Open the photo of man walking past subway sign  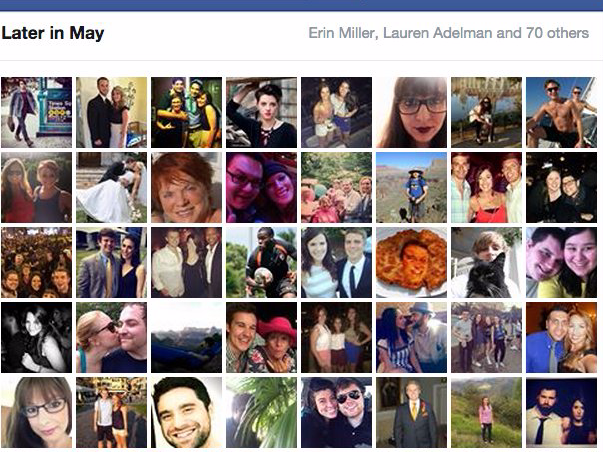[37, 112]
